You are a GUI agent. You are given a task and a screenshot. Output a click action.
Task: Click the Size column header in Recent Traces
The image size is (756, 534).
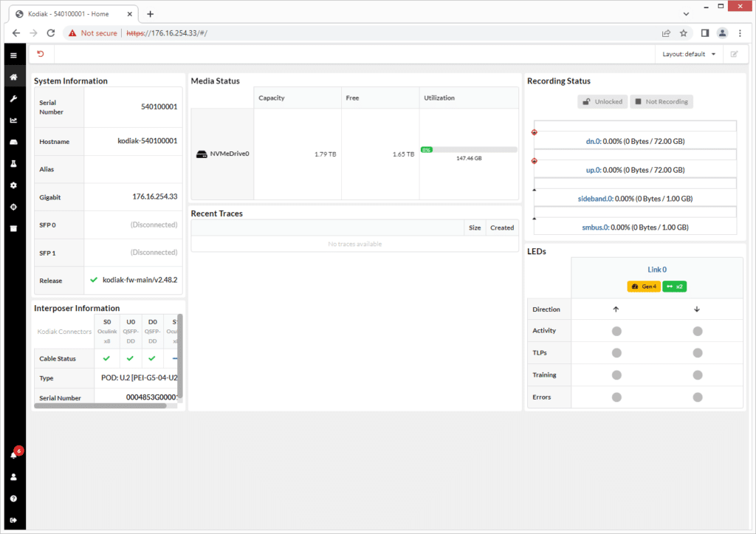(475, 227)
